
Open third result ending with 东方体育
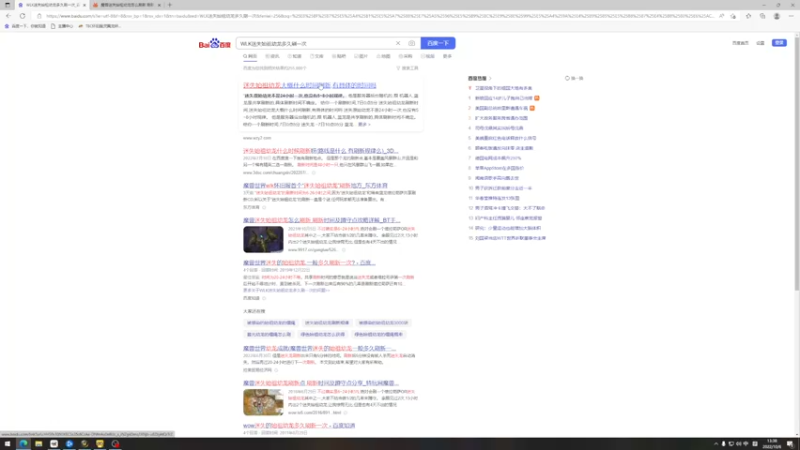315,186
